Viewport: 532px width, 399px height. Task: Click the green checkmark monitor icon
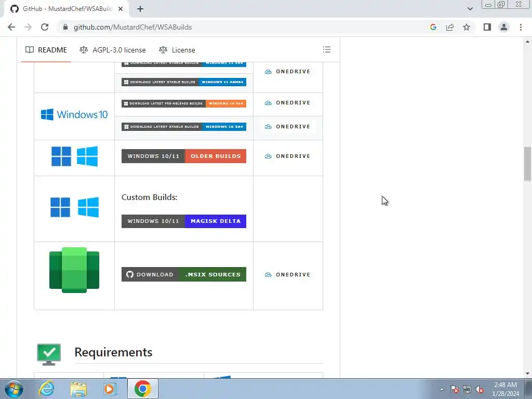(49, 354)
